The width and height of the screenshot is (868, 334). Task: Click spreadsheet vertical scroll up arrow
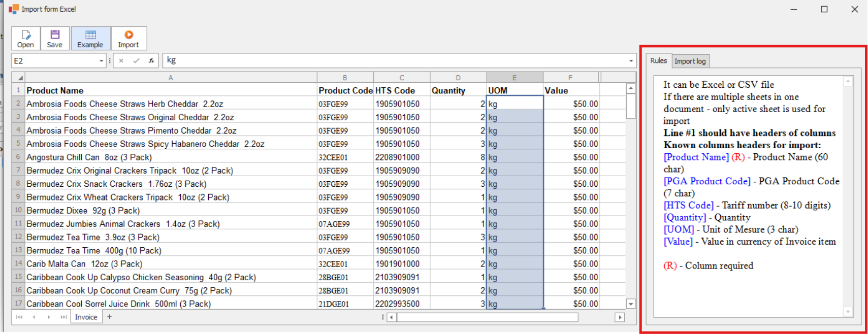(631, 88)
